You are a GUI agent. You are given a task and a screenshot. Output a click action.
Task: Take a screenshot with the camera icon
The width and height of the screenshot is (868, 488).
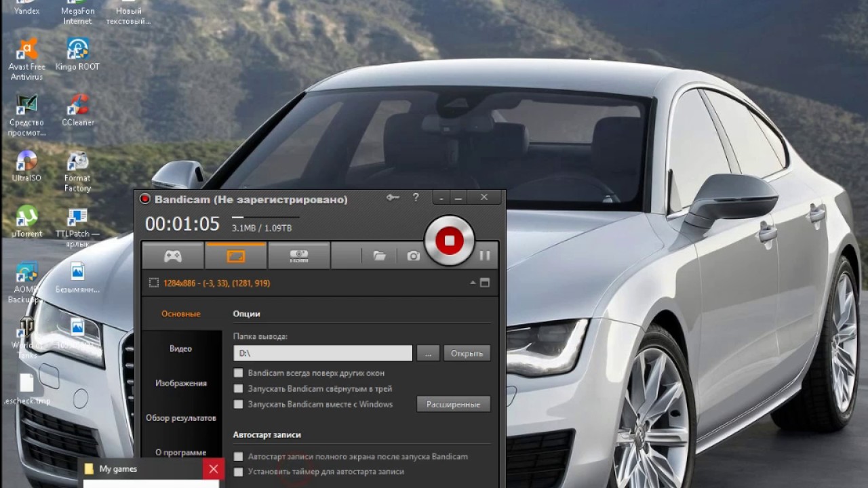[x=413, y=256]
